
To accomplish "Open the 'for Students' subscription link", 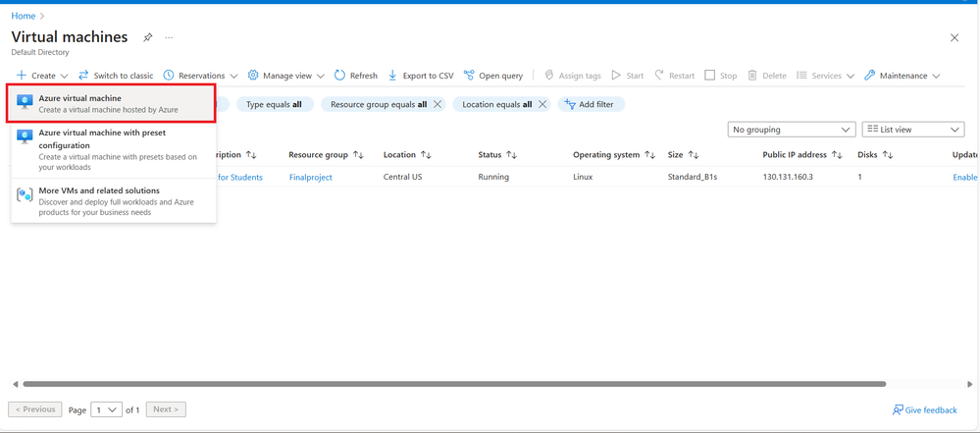I will pos(240,177).
